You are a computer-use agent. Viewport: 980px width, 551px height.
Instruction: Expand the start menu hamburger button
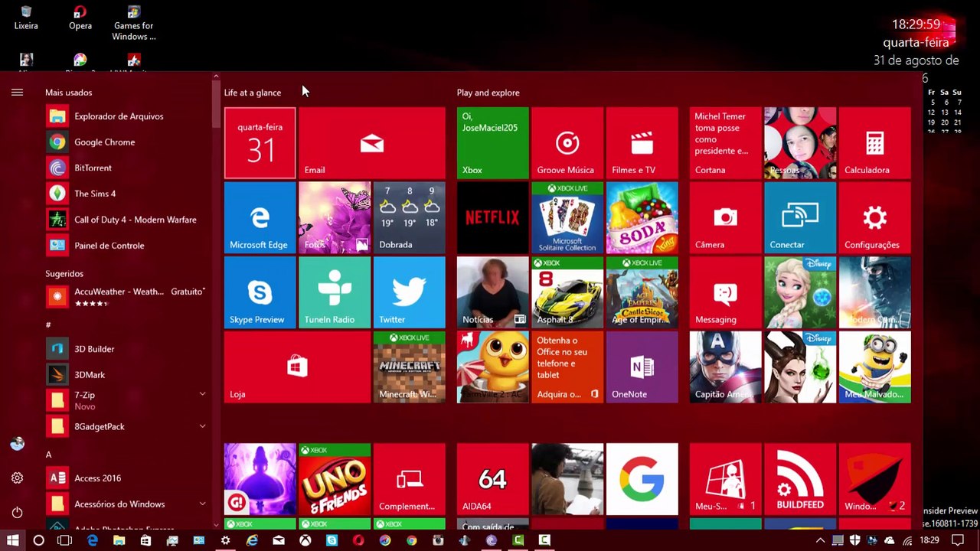pyautogui.click(x=17, y=93)
